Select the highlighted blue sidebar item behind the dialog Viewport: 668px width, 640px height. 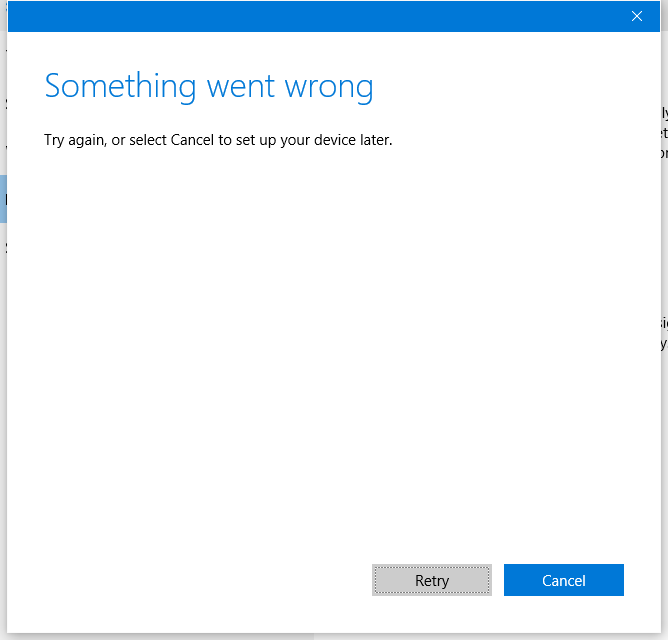(3, 198)
